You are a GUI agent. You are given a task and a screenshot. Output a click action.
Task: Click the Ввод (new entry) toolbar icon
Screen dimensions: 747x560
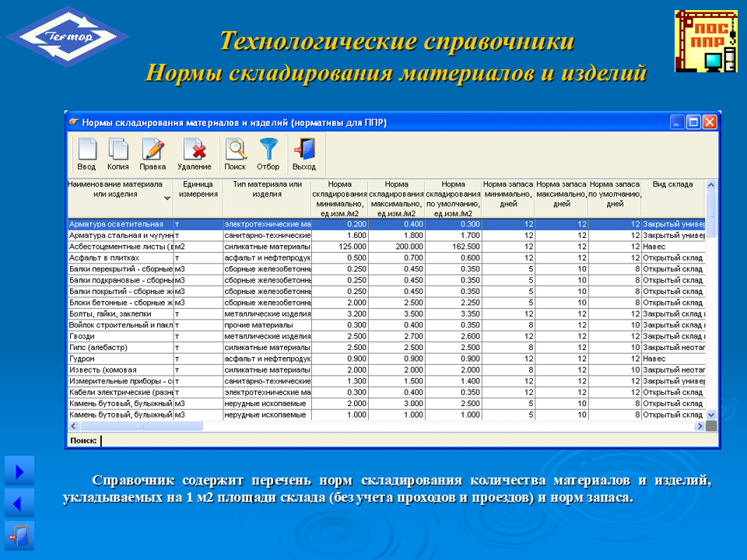86,154
